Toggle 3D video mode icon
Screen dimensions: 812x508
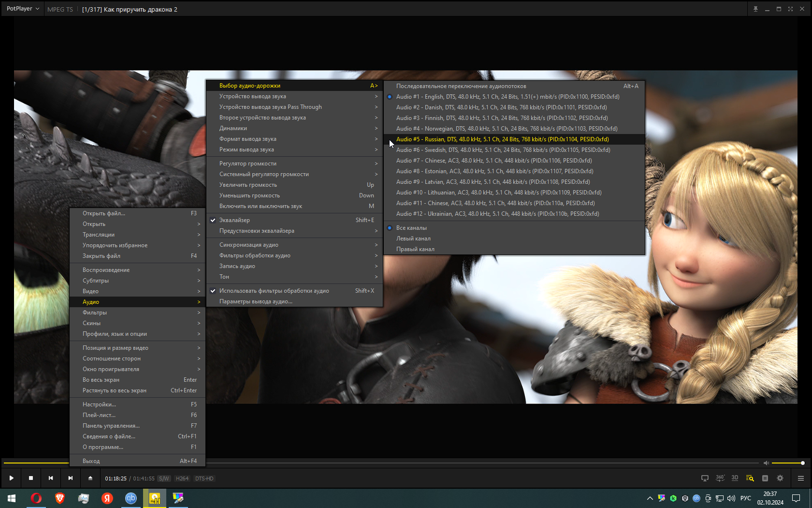coord(735,478)
